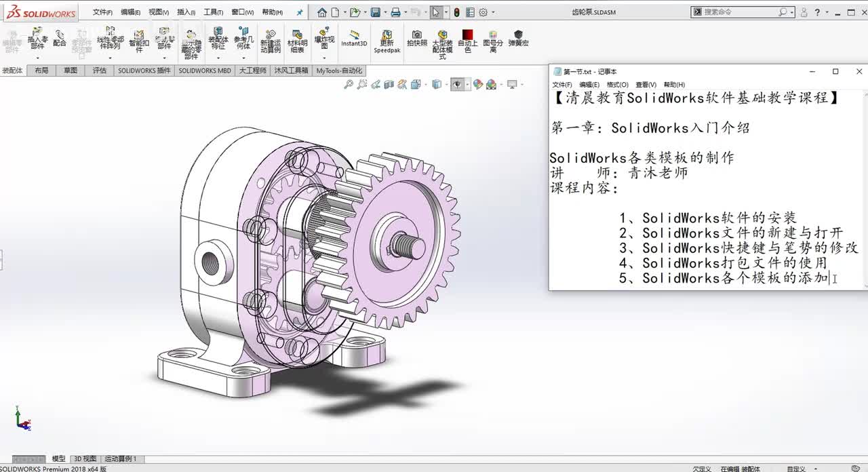Open the dropdown arrow next to the print icon
Image resolution: width=868 pixels, height=472 pixels.
405,12
